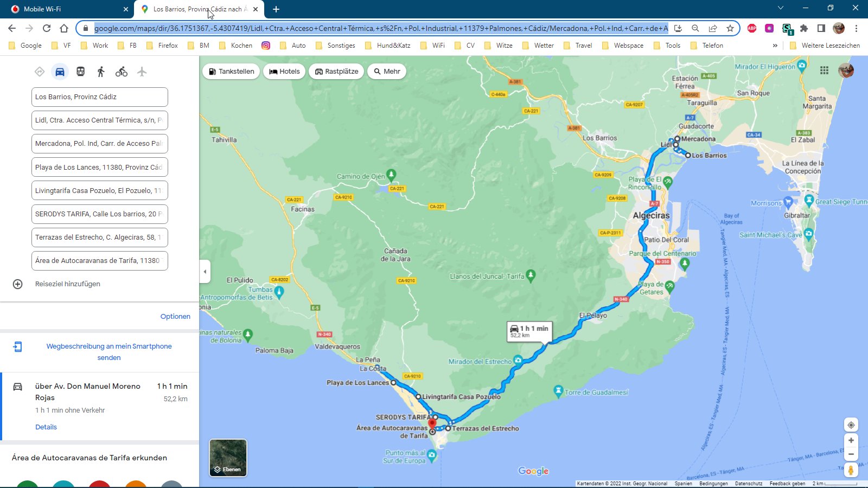Select route über Av. Don Manuel Moreno Rojas
Viewport: 868px width, 488px height.
[100, 407]
